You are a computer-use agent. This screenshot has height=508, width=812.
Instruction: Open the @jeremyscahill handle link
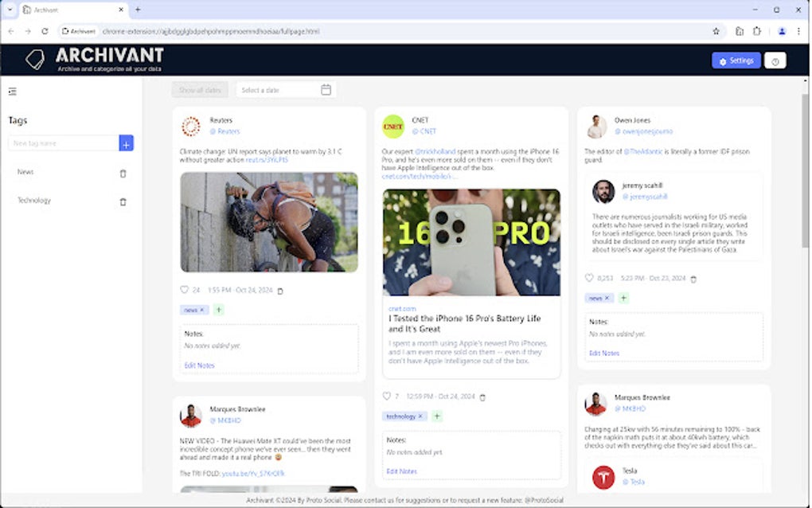tap(645, 197)
